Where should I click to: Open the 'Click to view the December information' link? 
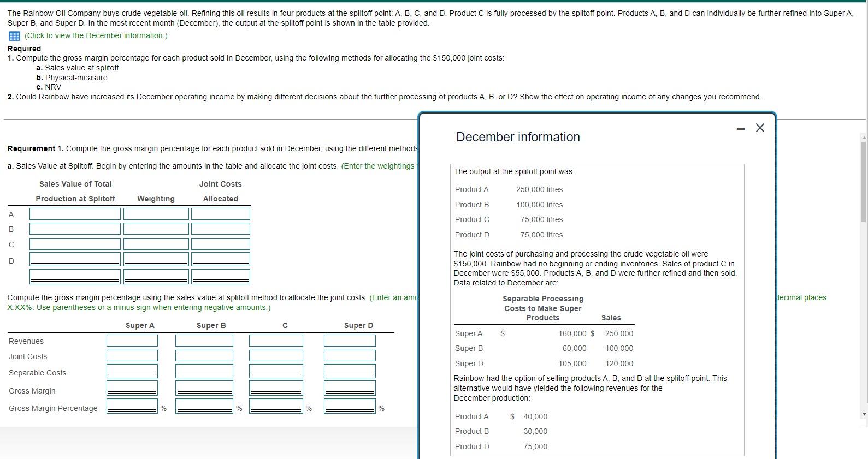[96, 35]
